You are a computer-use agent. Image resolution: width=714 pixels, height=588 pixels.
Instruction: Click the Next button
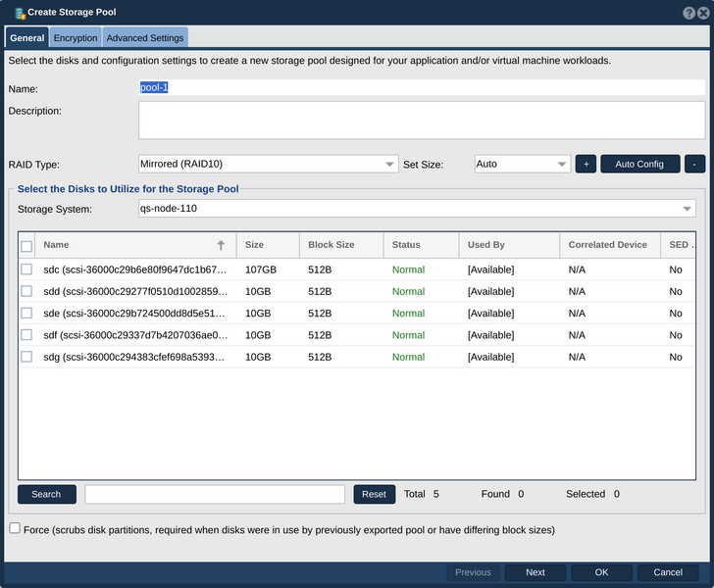point(535,572)
